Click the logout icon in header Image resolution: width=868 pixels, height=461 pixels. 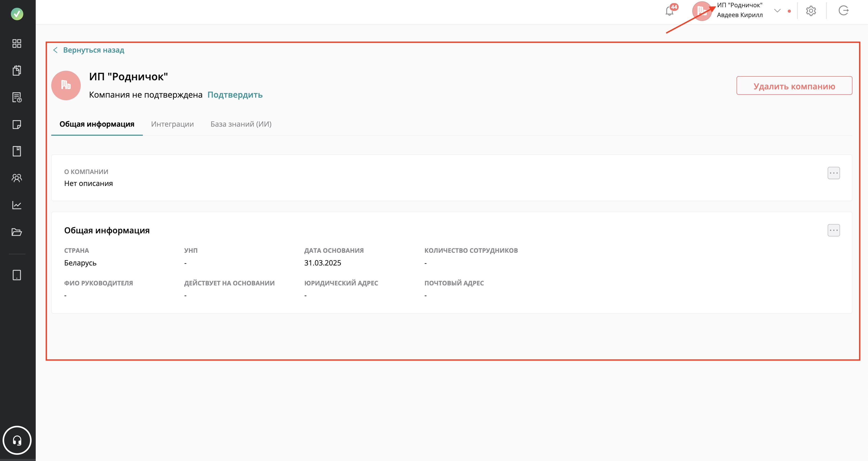(843, 11)
